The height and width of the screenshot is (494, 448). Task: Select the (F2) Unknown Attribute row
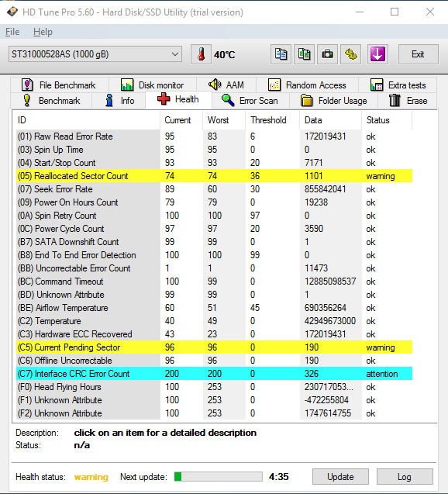coord(214,413)
